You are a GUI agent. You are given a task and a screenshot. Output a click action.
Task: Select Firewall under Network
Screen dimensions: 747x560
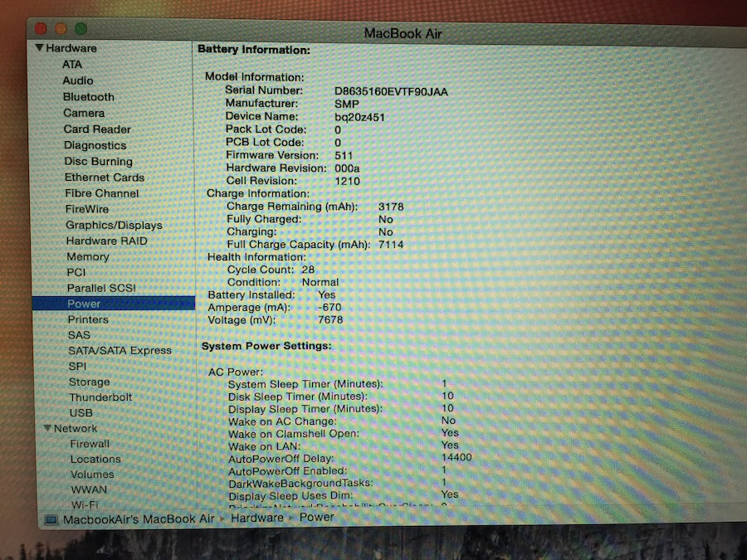point(90,444)
